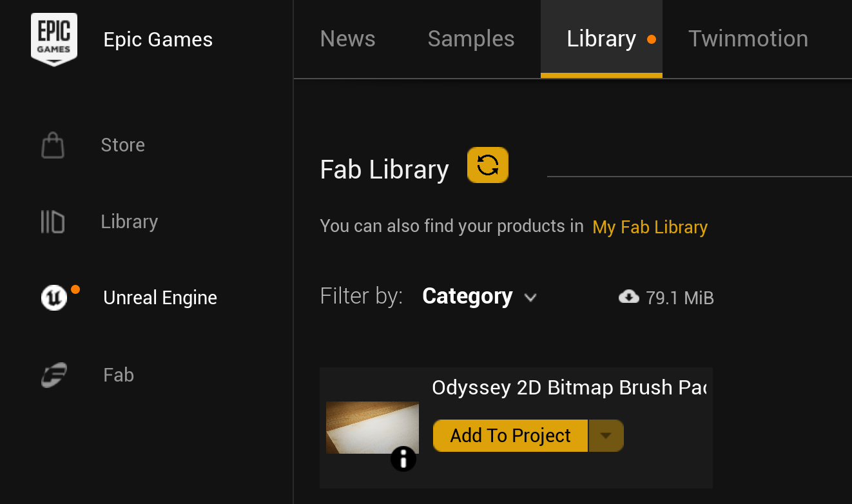Click the Epic Games title text
This screenshot has width=852, height=504.
pos(158,40)
